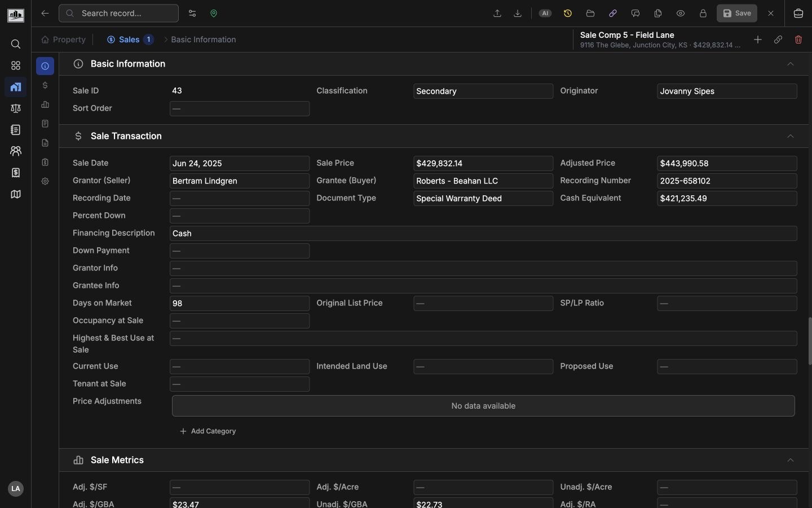Click the Sale Price field
This screenshot has width=812, height=508.
[483, 164]
